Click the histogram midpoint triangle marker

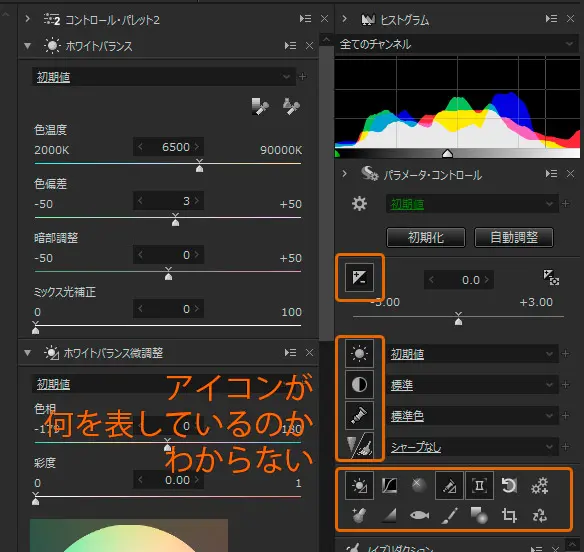click(x=447, y=153)
